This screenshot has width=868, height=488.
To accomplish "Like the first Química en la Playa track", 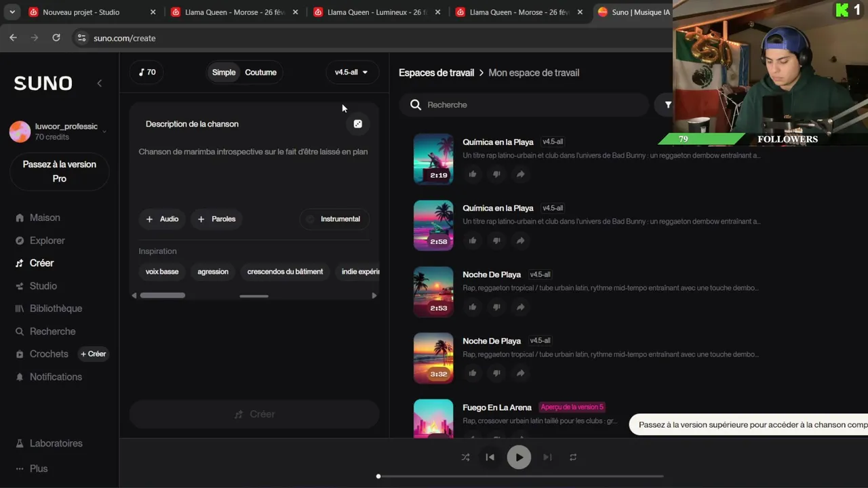I will point(473,174).
